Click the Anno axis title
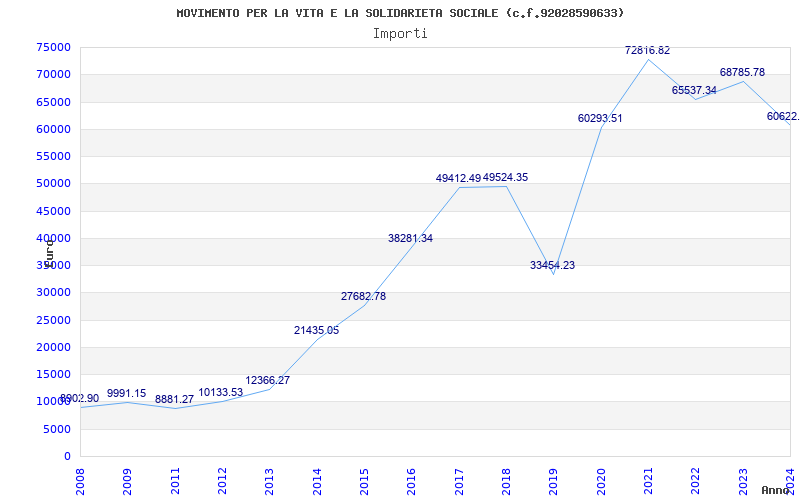The image size is (800, 500). point(774,490)
